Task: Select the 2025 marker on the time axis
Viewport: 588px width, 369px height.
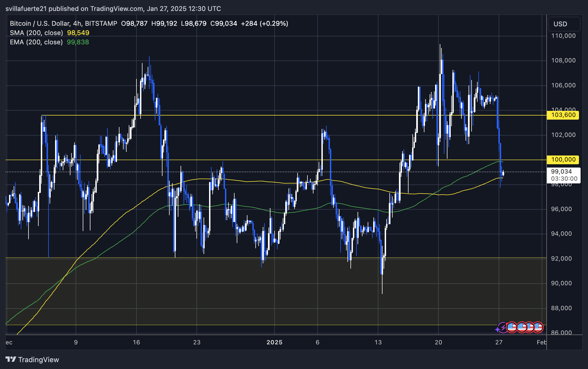Action: 275,342
